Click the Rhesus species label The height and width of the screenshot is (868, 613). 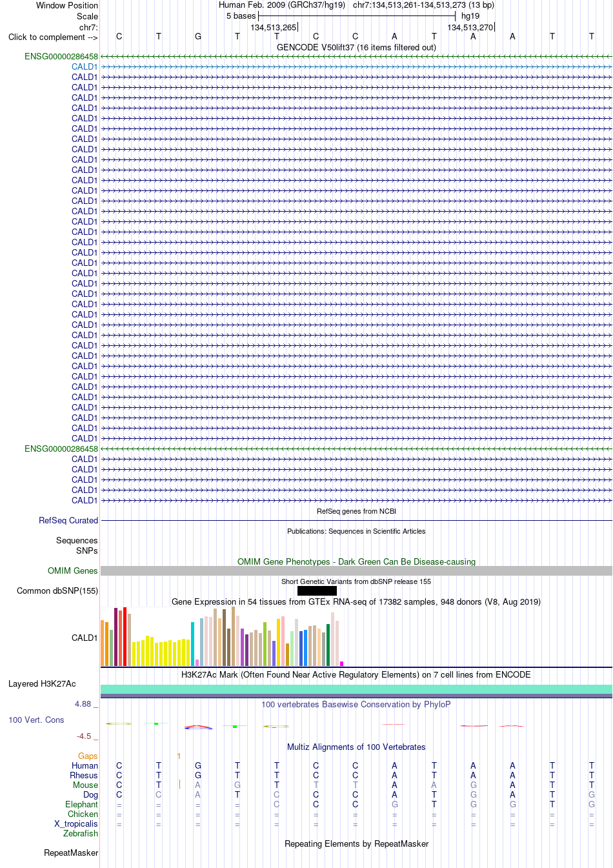pyautogui.click(x=84, y=775)
